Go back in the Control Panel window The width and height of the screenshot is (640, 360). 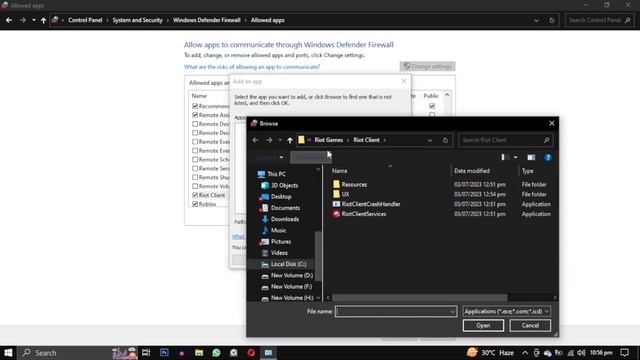click(9, 20)
